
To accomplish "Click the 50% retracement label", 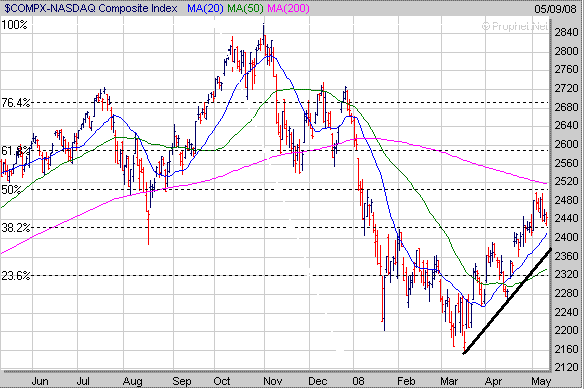I will coord(12,190).
